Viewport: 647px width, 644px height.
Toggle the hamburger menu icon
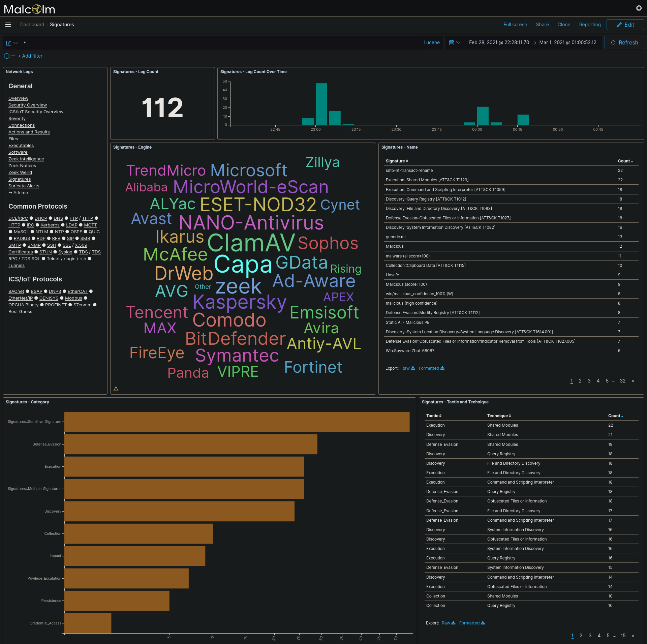8,25
